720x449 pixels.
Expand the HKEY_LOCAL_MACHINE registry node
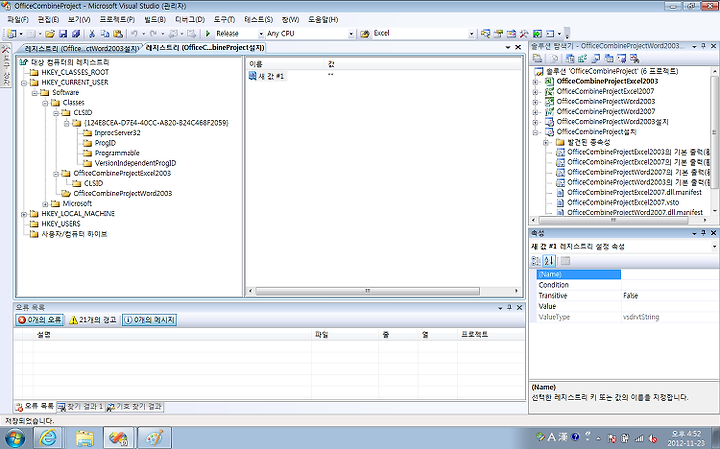pos(24,214)
